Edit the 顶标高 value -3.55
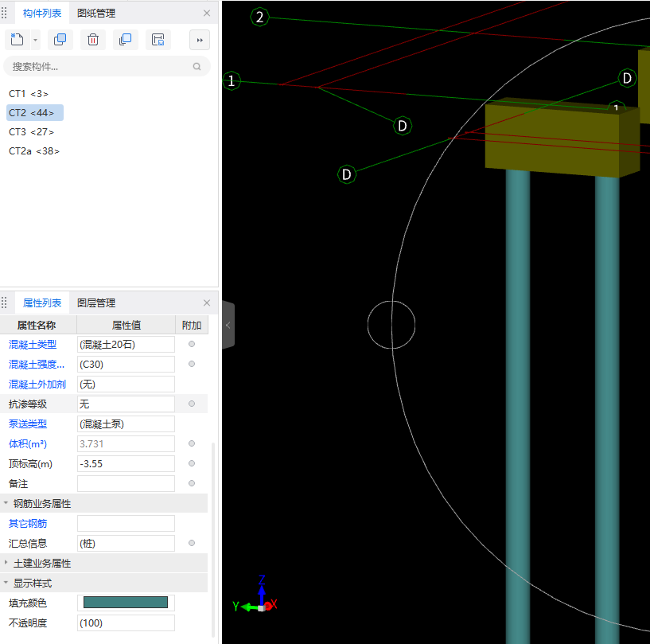 (126, 464)
